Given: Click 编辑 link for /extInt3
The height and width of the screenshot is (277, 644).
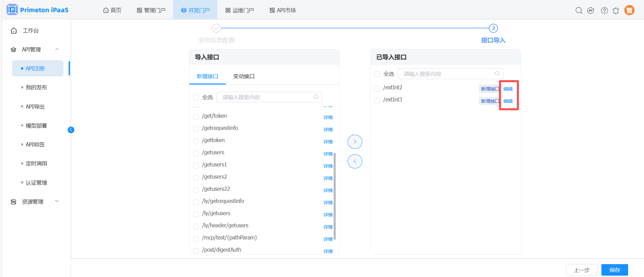Looking at the screenshot, I should [x=508, y=101].
